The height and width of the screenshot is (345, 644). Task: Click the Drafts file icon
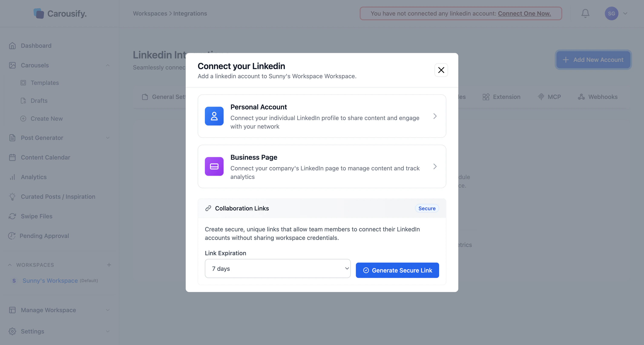[23, 101]
